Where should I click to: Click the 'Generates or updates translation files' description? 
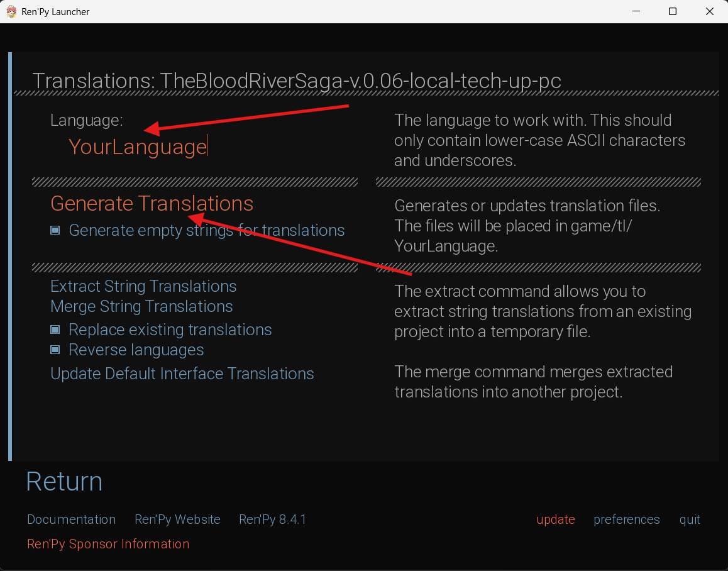(527, 226)
